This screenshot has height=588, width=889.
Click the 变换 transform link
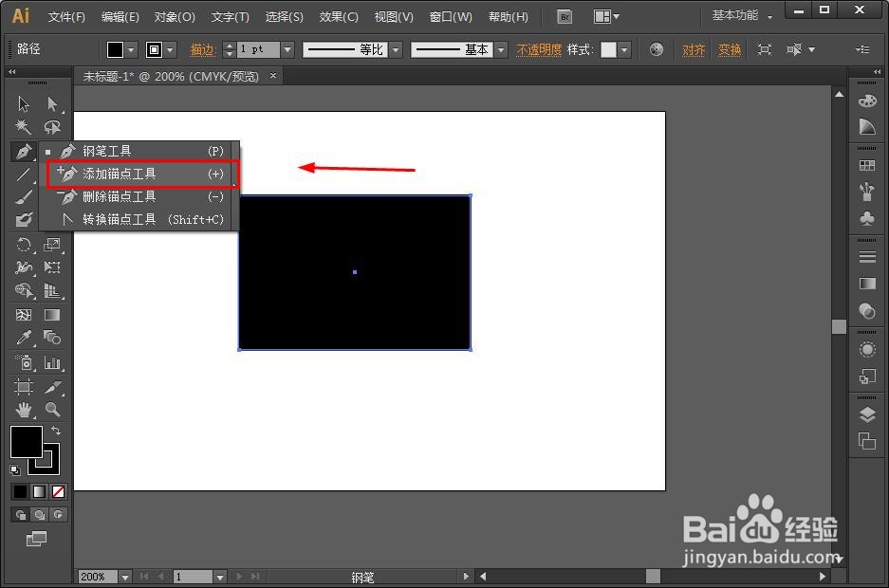pyautogui.click(x=730, y=50)
